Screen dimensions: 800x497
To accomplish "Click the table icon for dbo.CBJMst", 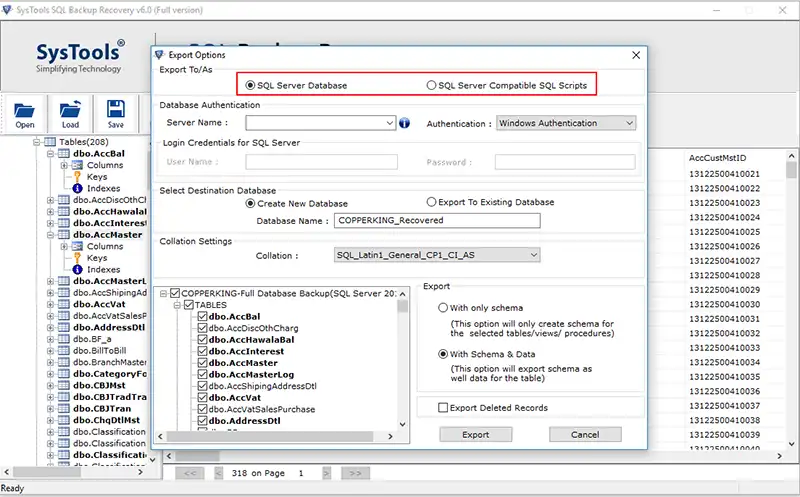I will [64, 385].
